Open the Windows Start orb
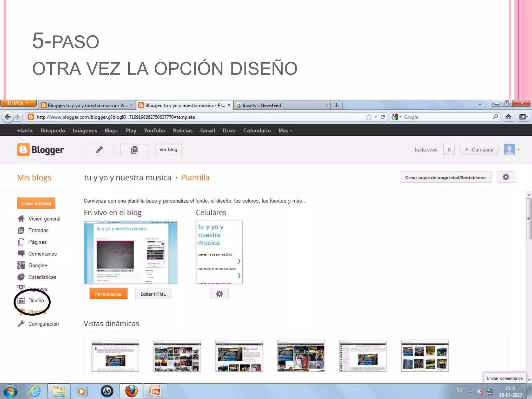The width and height of the screenshot is (532, 399). (10, 391)
